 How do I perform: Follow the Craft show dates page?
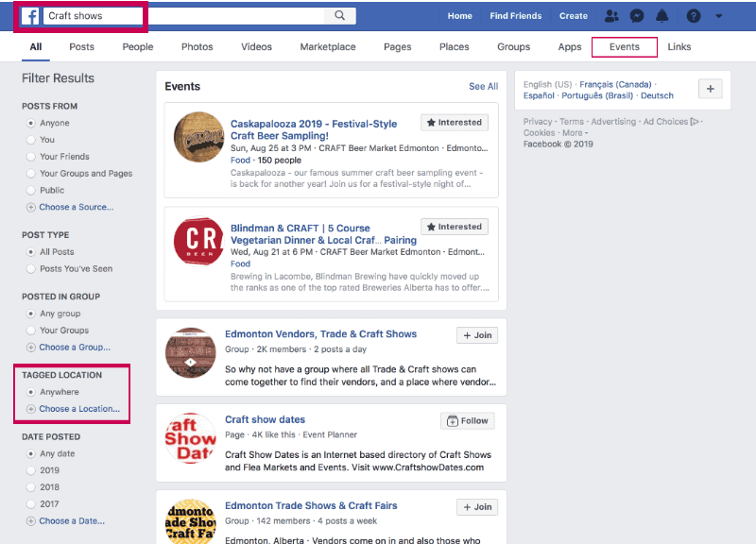pos(467,420)
